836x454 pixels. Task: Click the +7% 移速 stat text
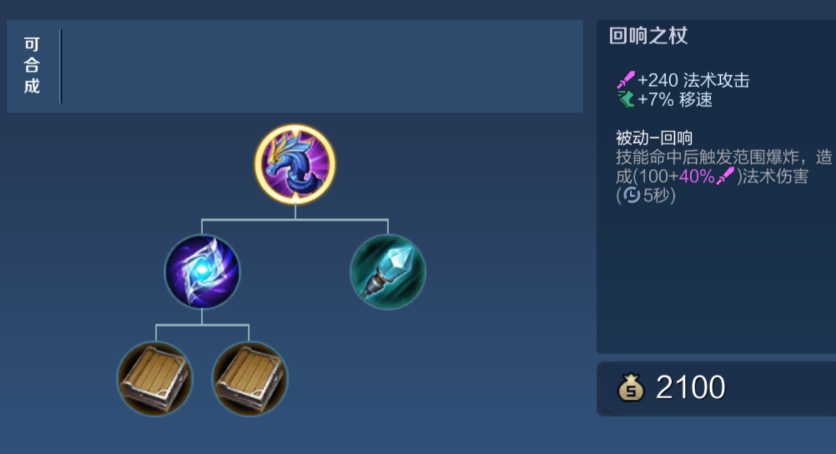pos(675,99)
